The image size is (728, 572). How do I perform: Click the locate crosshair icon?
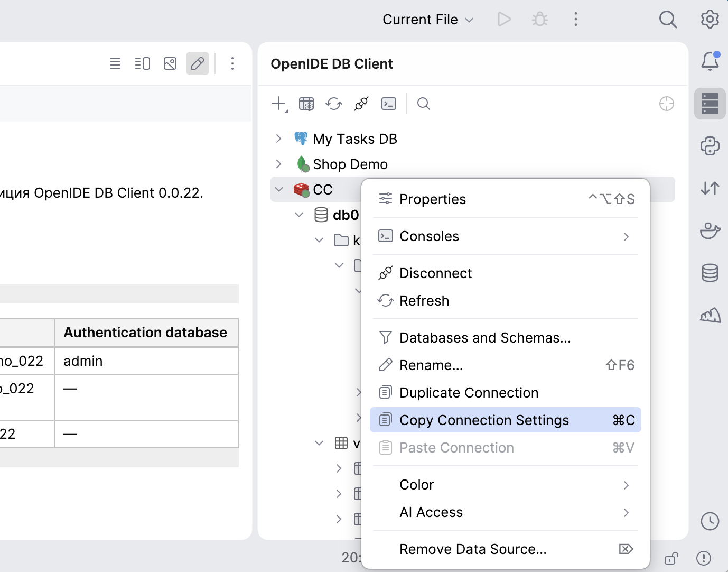coord(667,104)
